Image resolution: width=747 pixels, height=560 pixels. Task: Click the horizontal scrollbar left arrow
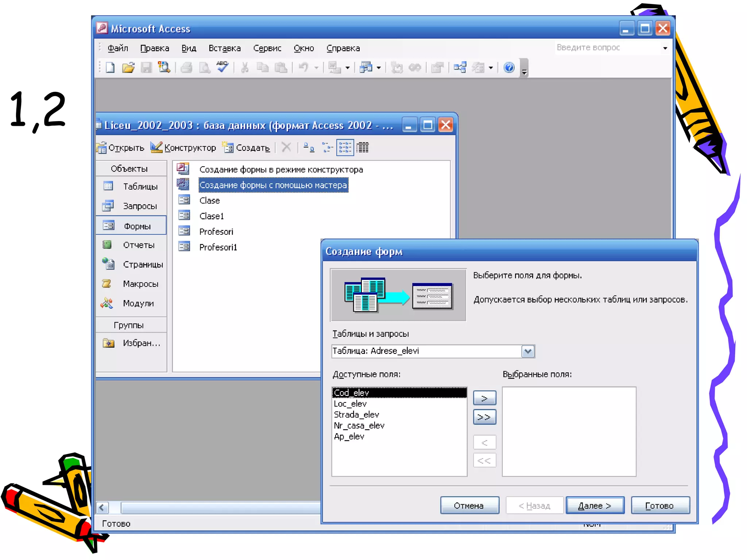pos(102,507)
